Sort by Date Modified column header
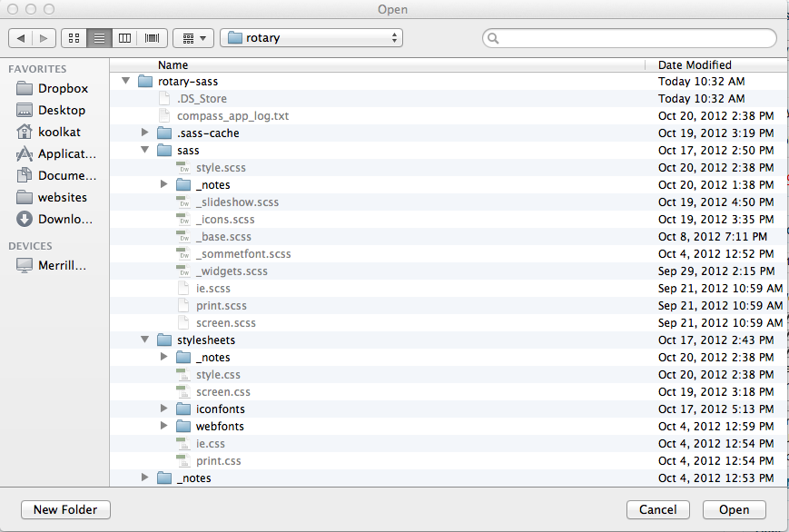Screen dimensions: 789x532 (716, 65)
